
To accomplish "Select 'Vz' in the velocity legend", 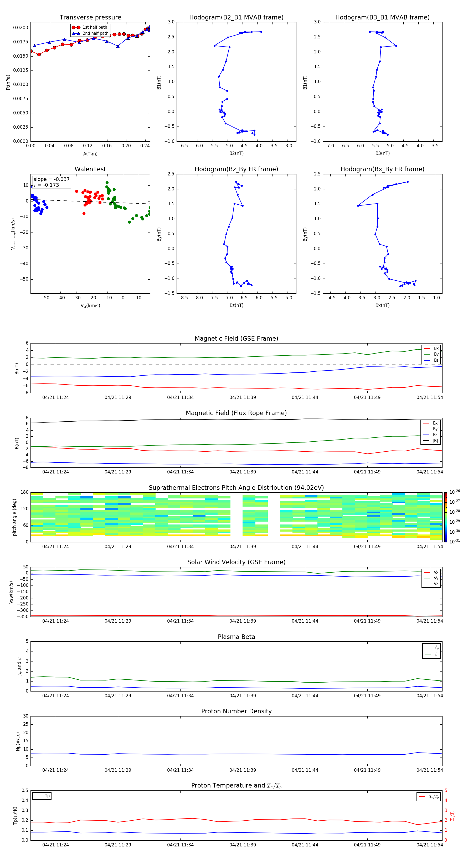I will 431,584.
